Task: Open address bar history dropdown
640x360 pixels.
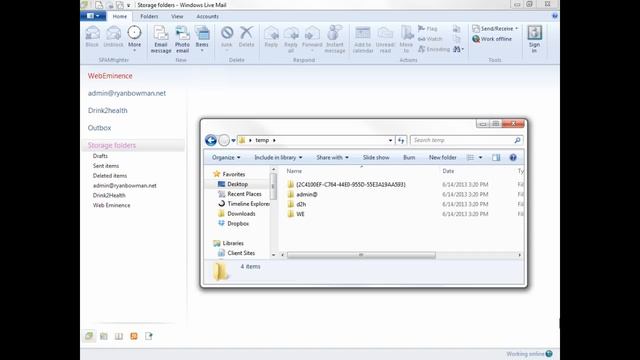Action: [x=390, y=140]
